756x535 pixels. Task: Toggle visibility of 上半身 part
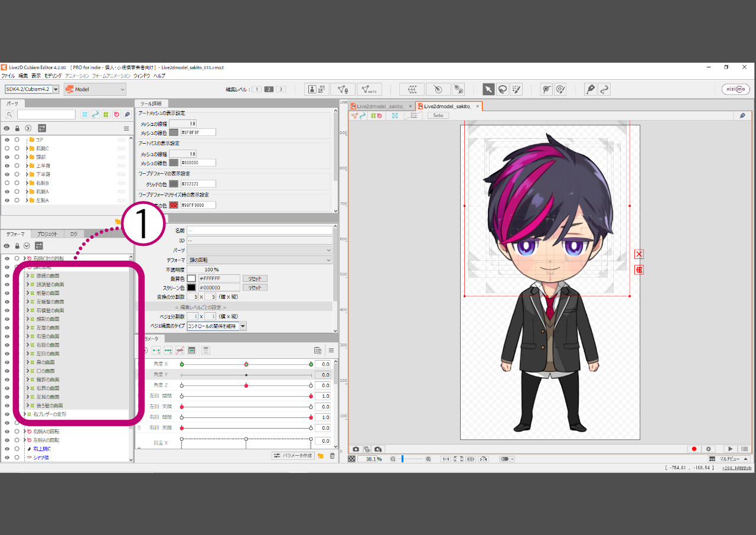click(x=7, y=166)
